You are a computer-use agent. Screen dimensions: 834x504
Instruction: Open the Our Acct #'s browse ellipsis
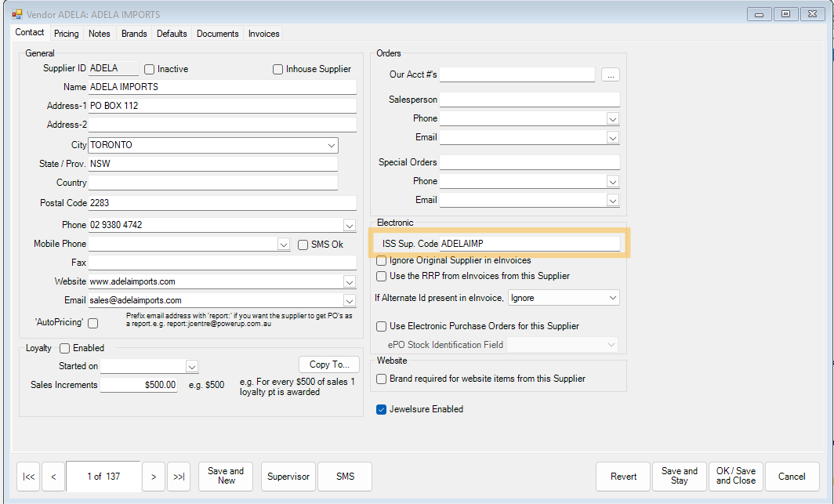pyautogui.click(x=611, y=74)
